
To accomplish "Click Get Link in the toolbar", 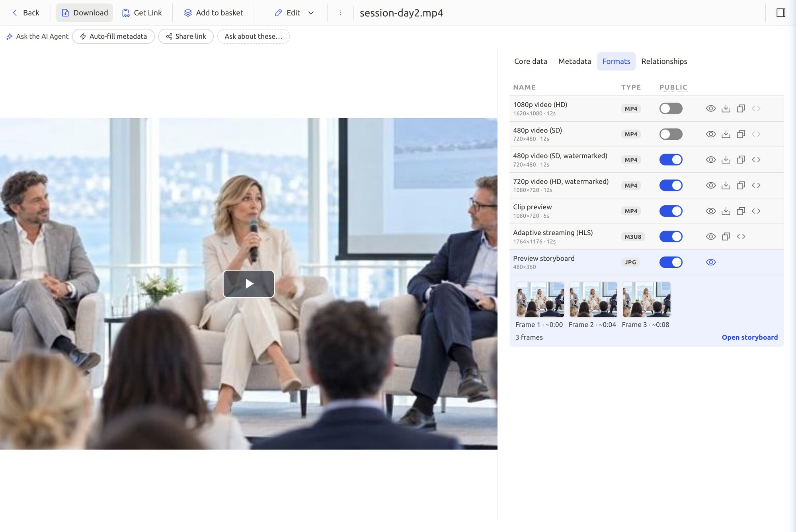I will [x=142, y=13].
